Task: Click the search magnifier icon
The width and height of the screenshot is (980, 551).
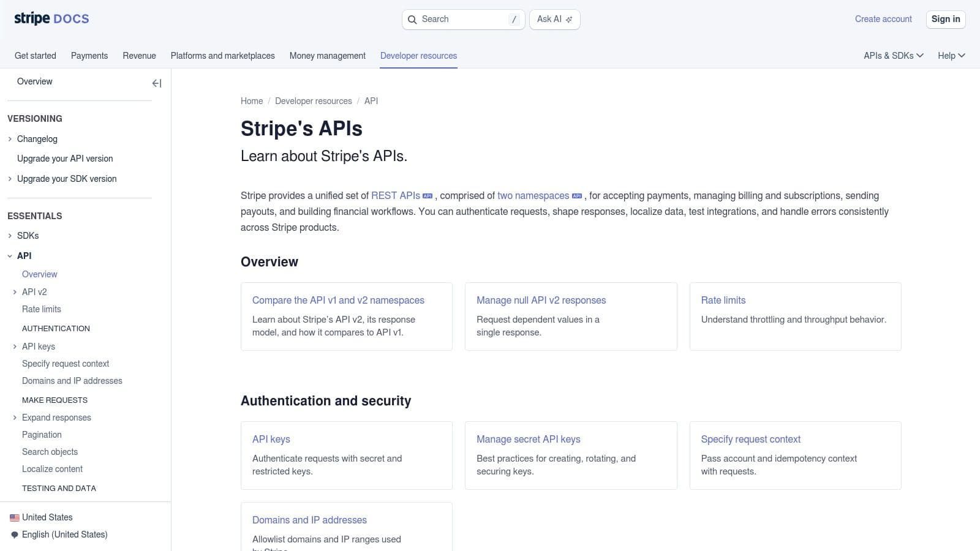Action: 412,20
